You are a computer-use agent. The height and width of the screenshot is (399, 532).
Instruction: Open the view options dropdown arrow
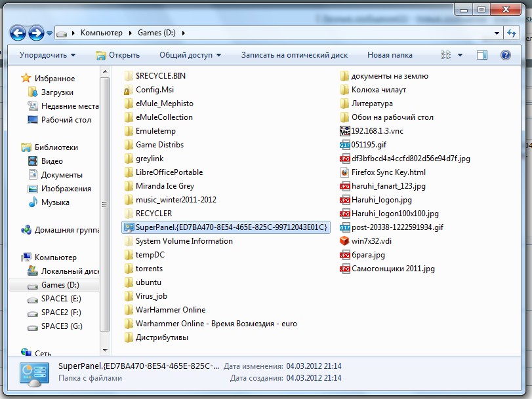click(460, 55)
